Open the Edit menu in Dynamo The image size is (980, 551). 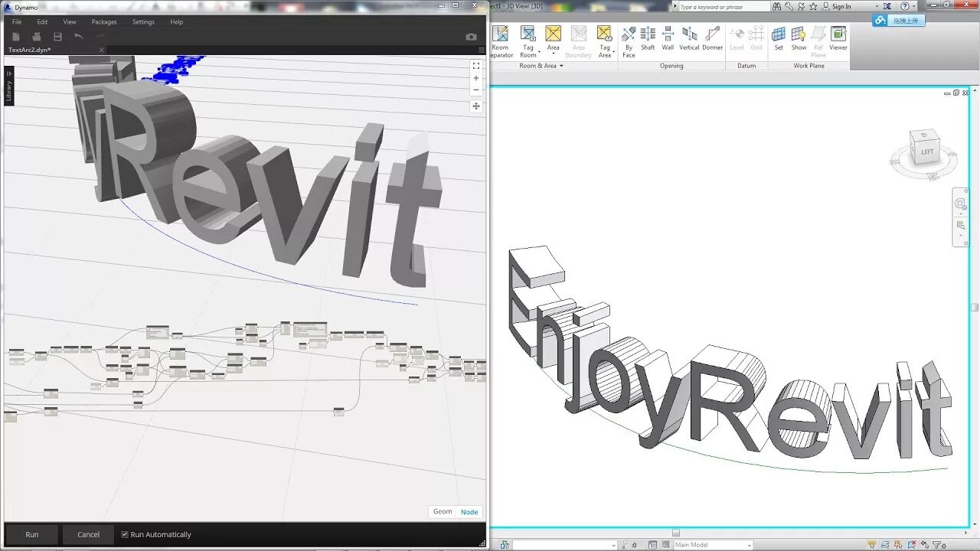[x=42, y=21]
